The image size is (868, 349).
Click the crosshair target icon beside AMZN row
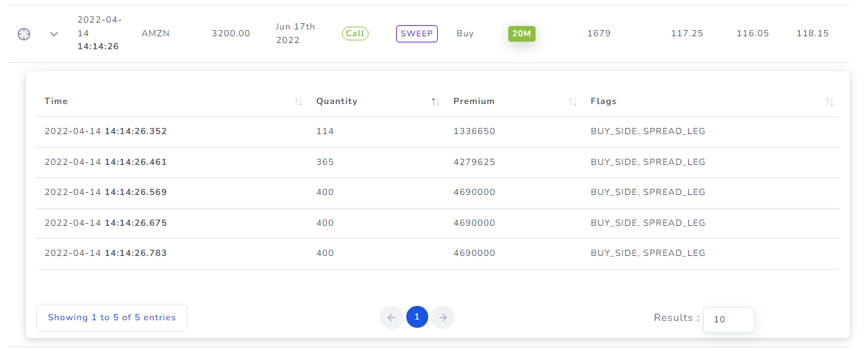pos(24,34)
